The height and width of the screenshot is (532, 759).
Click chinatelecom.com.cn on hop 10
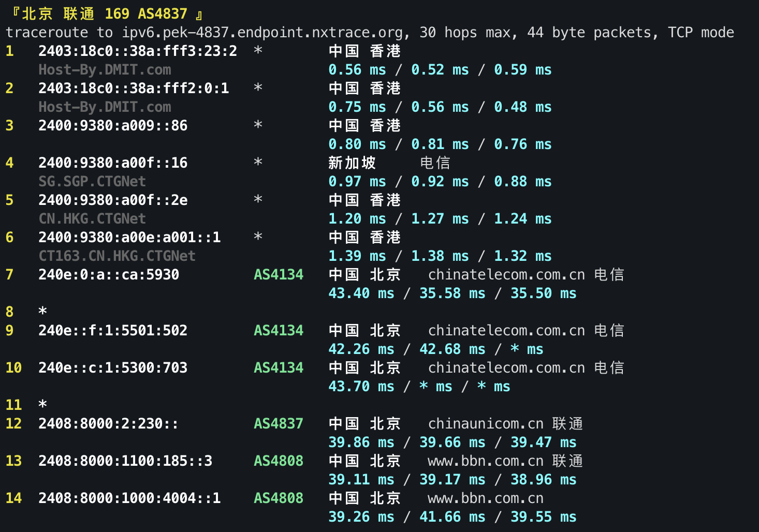[x=506, y=368]
